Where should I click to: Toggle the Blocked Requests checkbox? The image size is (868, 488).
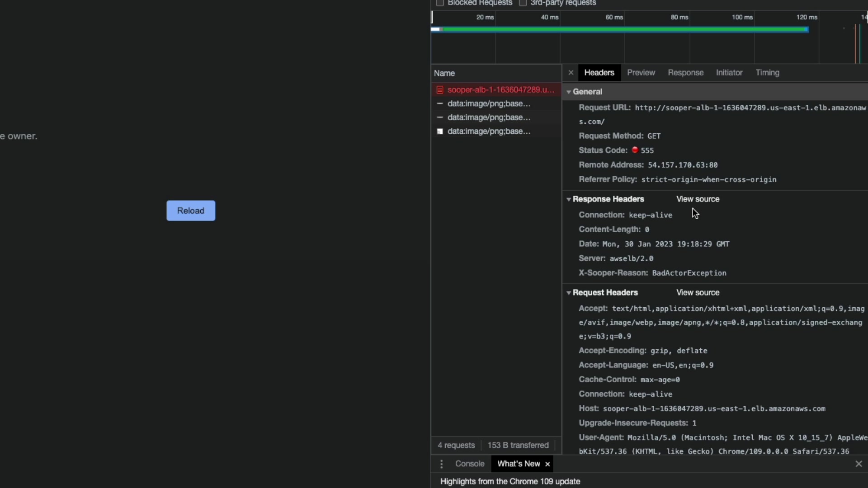[x=439, y=3]
